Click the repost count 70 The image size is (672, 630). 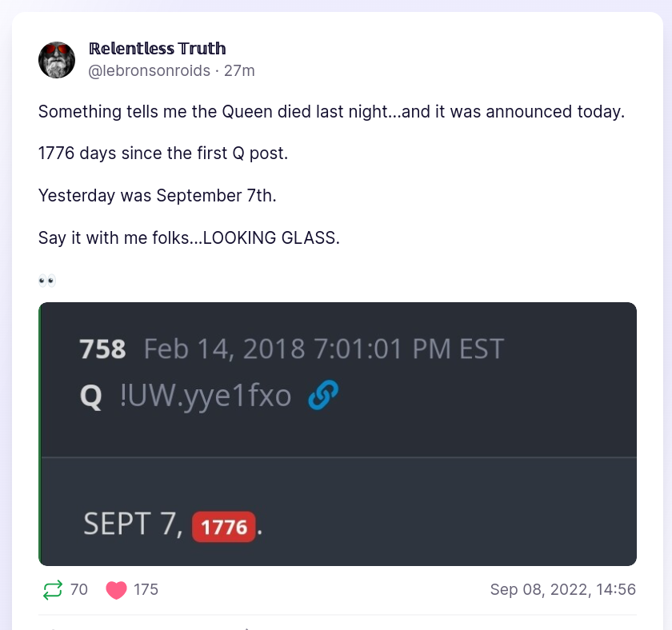[79, 590]
